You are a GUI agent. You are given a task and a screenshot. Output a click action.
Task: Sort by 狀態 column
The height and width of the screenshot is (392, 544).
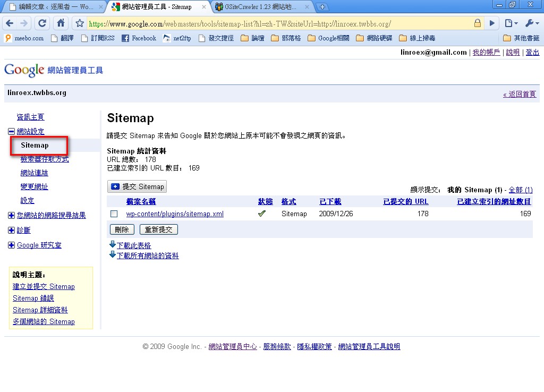(266, 201)
